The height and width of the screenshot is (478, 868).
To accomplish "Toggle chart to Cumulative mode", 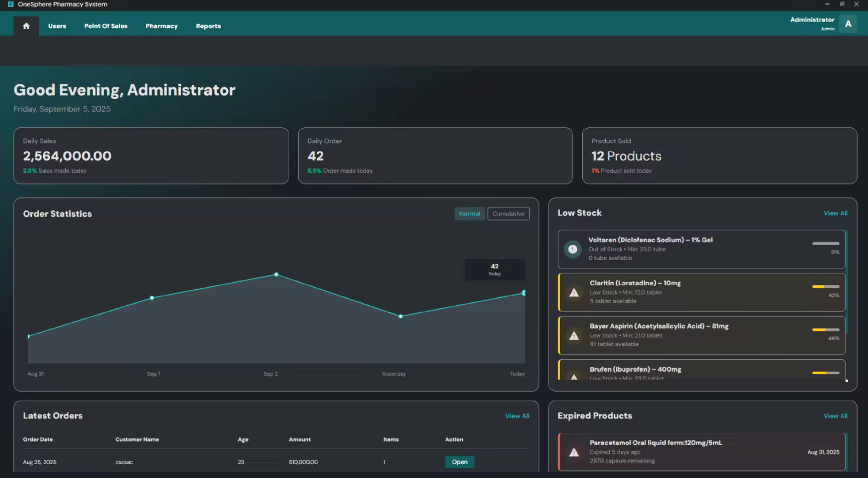I will pos(508,214).
